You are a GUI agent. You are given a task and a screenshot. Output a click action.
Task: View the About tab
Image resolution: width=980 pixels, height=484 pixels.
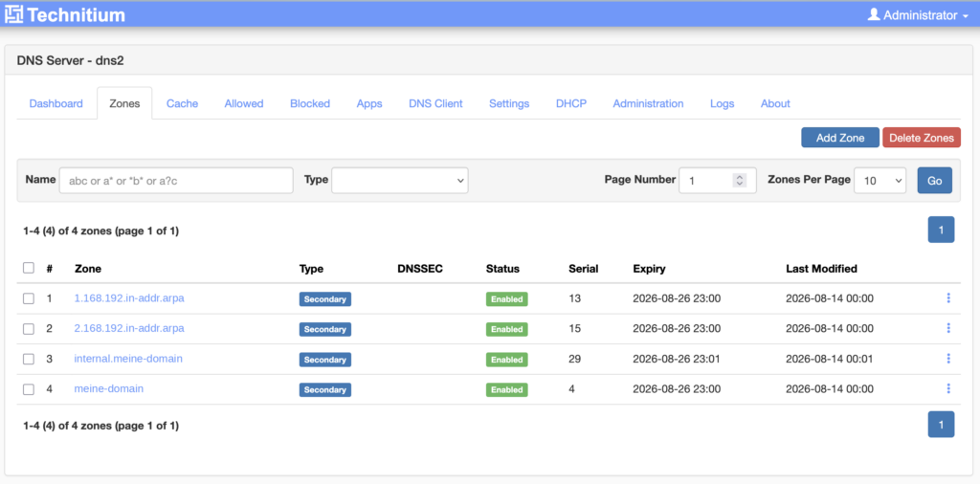coord(775,103)
